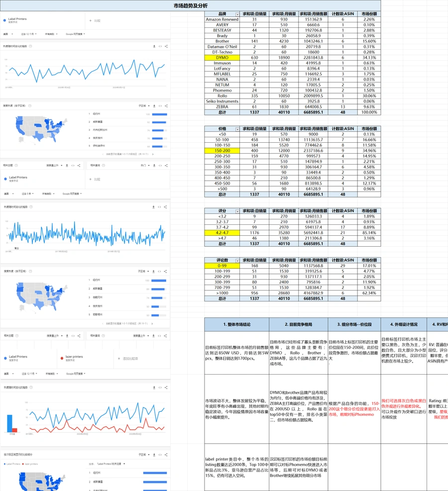Image resolution: width=448 pixels, height=491 pixels.
Task: Select the Brother brand cell
Action: [x=222, y=41]
